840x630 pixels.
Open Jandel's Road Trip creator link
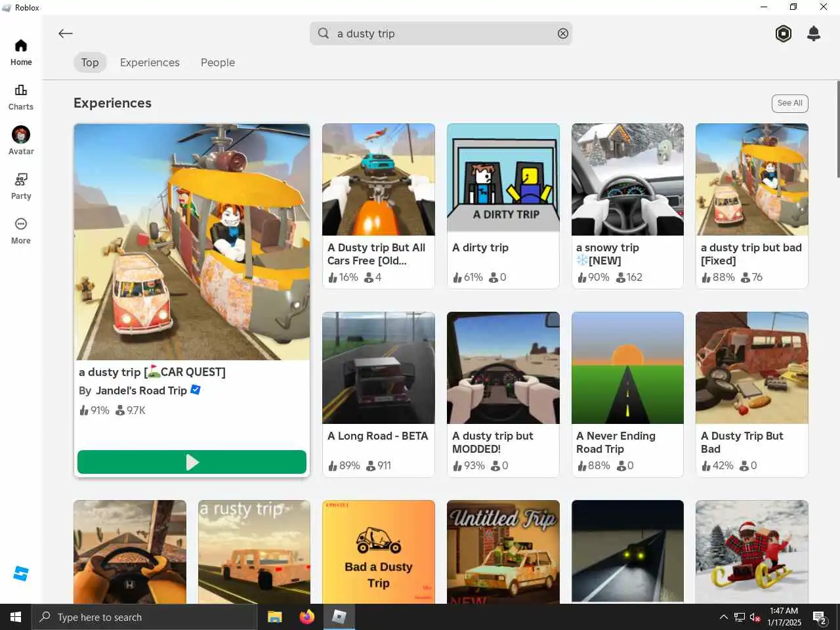click(141, 390)
